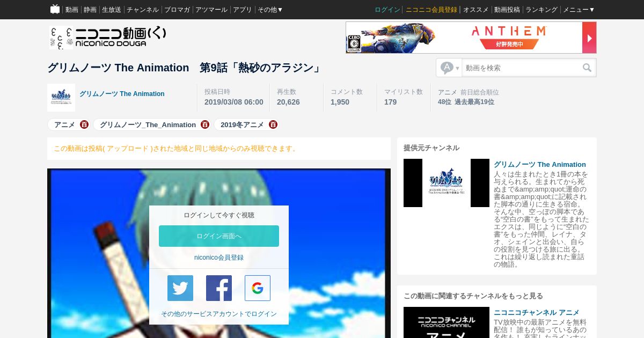Viewport: 644px width, 338px height.
Task: Click the ログイン画面へ button
Action: [x=219, y=236]
